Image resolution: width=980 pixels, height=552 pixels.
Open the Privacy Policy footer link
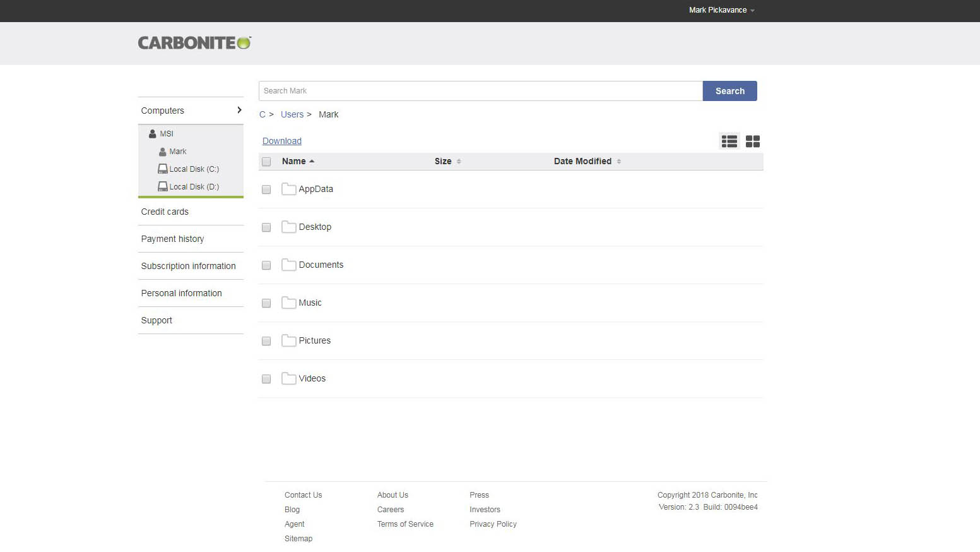(493, 524)
